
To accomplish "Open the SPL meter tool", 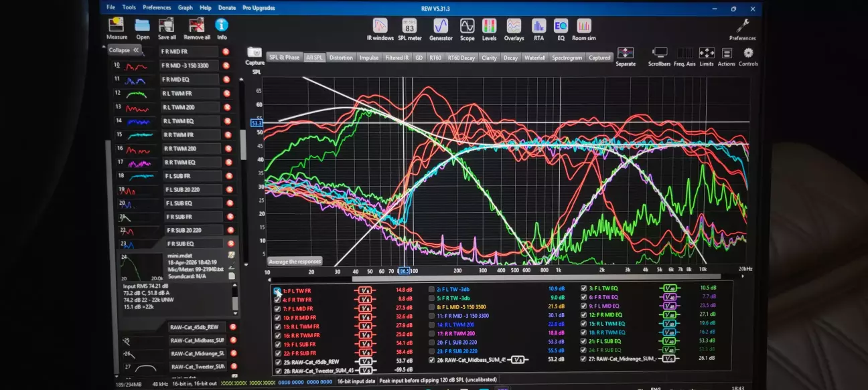I will tap(409, 26).
